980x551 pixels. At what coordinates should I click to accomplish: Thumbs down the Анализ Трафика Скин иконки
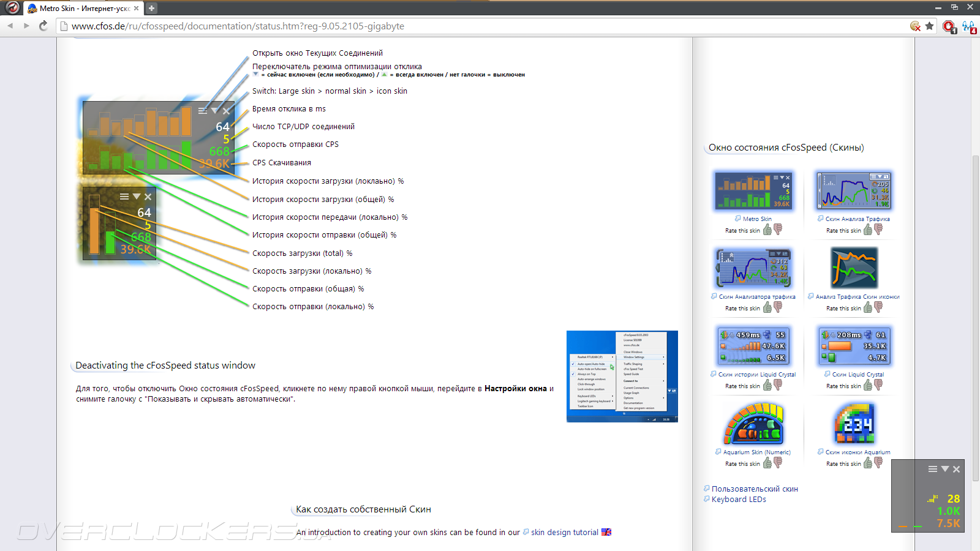pyautogui.click(x=878, y=307)
